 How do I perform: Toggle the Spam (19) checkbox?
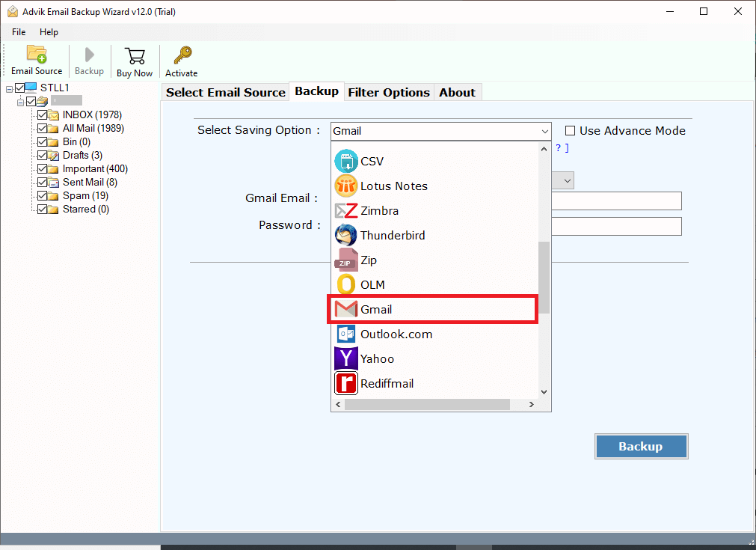pyautogui.click(x=43, y=196)
